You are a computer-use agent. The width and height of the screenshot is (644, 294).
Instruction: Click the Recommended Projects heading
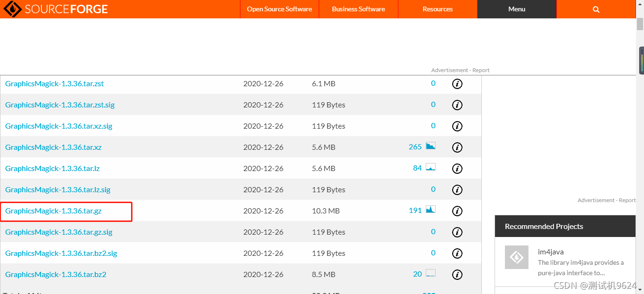[x=544, y=227]
